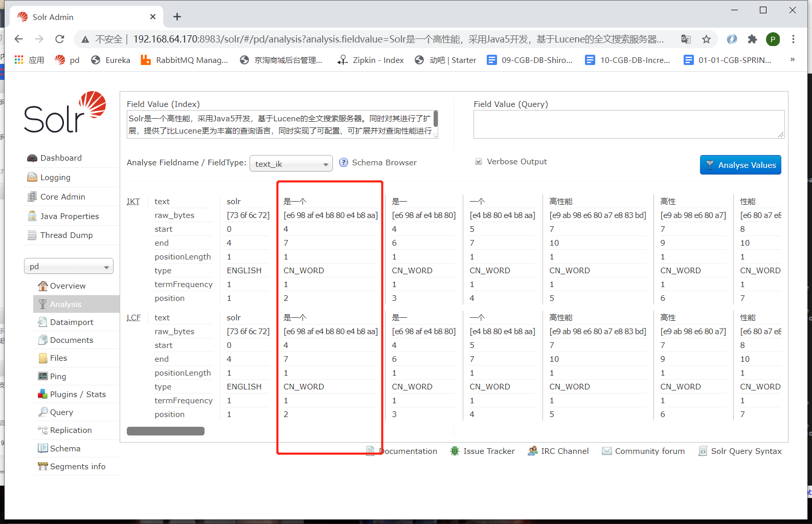The height and width of the screenshot is (524, 812).
Task: Open the Eureka bookmark
Action: pos(110,60)
